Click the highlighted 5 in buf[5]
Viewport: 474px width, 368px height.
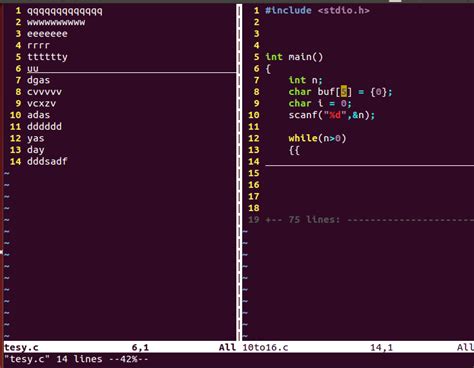click(x=344, y=92)
